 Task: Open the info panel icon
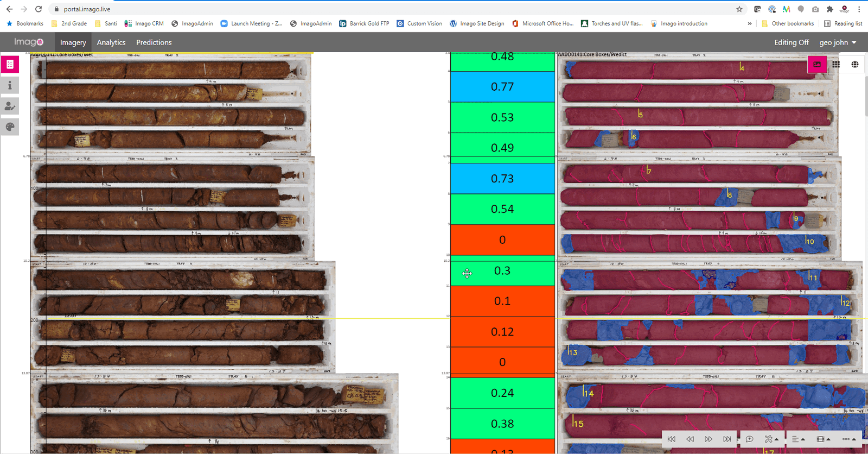[10, 85]
